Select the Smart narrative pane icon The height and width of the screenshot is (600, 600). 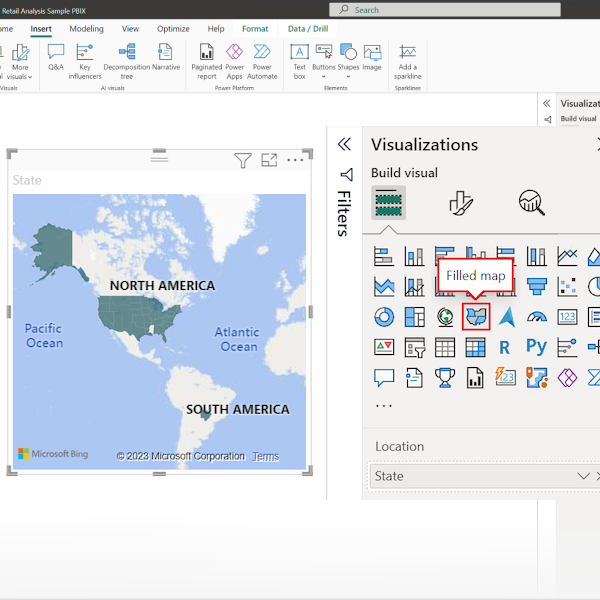pos(414,378)
